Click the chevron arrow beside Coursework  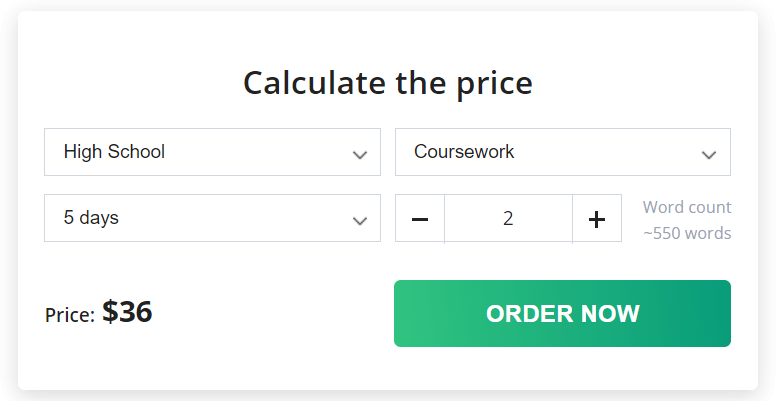point(709,155)
